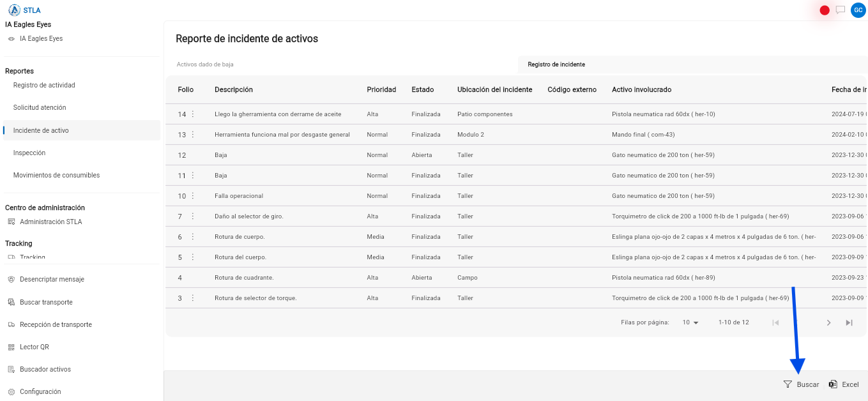Sort by Ubicación del incidente column header

point(494,89)
